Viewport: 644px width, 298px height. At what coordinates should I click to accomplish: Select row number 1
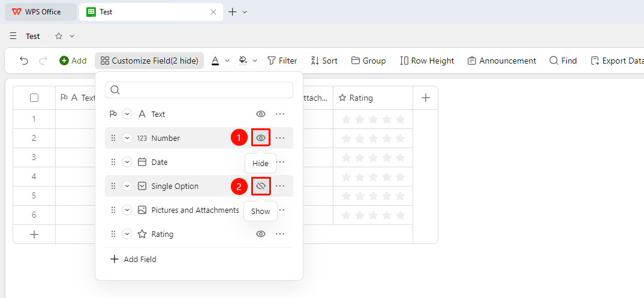34,119
